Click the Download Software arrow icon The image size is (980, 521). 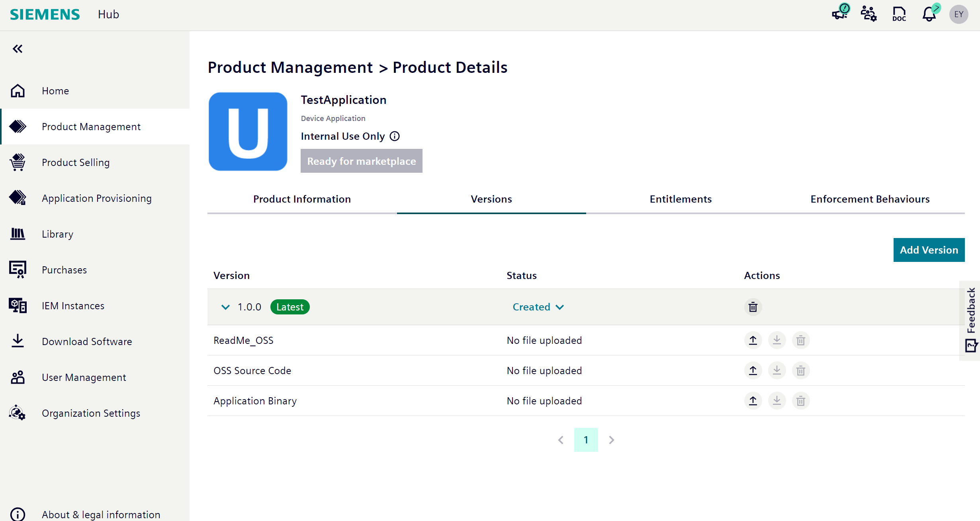pos(18,341)
